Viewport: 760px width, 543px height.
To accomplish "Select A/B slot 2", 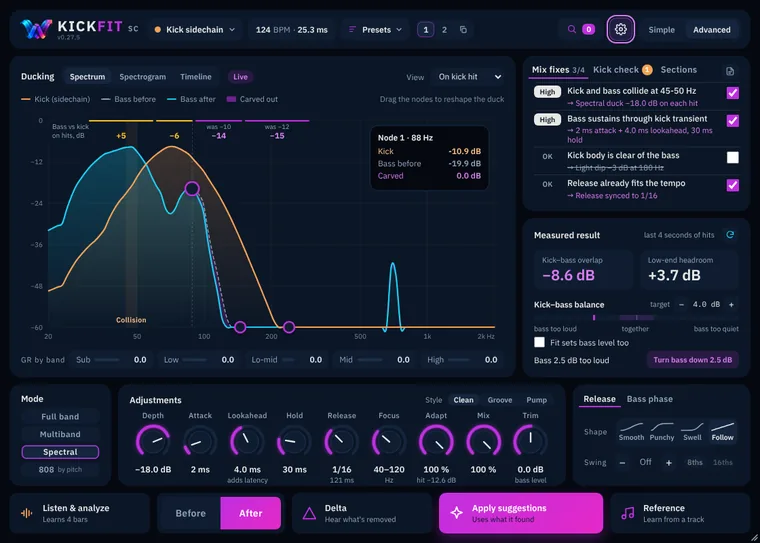I will point(444,30).
